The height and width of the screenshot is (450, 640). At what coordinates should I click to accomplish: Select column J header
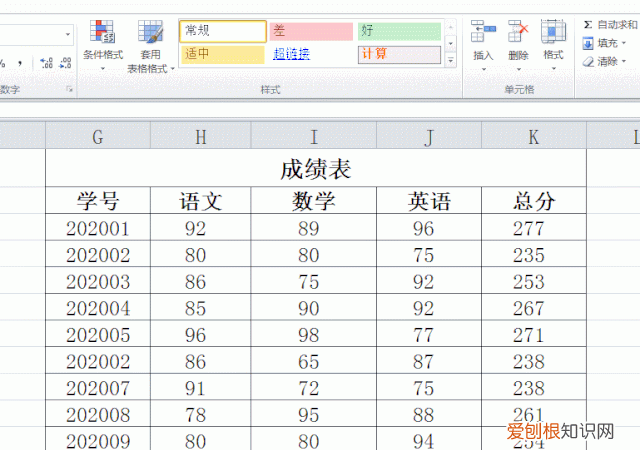(429, 136)
